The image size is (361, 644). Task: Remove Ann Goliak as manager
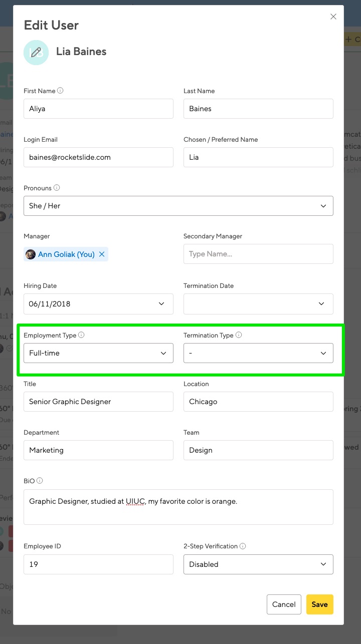[x=101, y=254]
